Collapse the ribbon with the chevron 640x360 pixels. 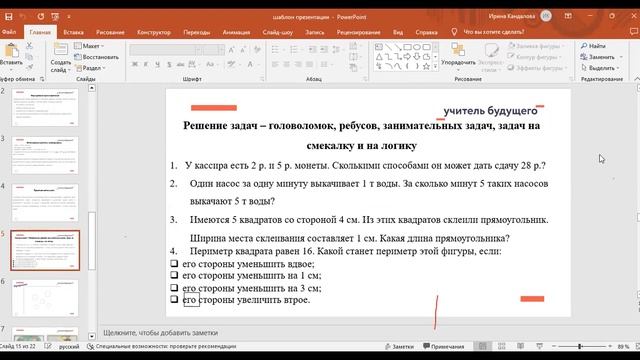point(636,78)
